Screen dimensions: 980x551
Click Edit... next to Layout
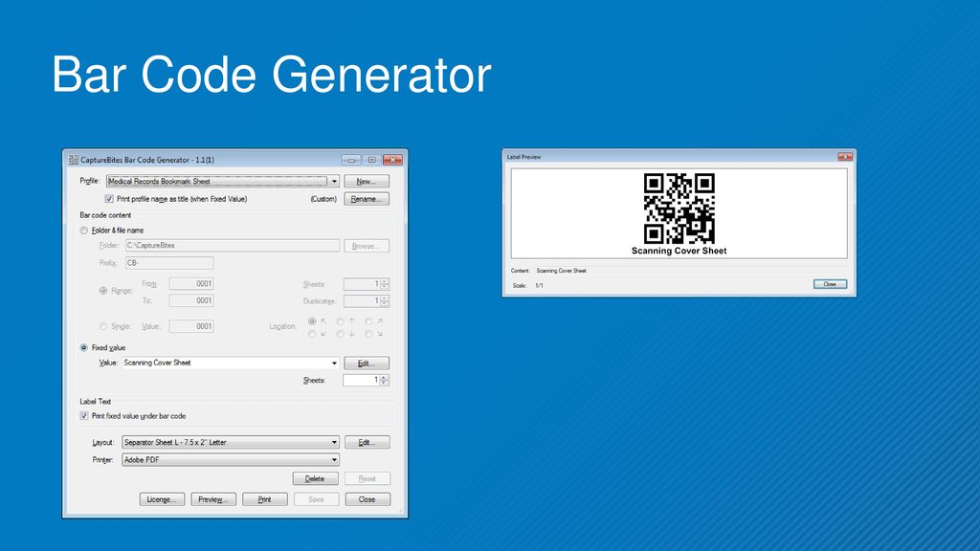pyautogui.click(x=367, y=442)
